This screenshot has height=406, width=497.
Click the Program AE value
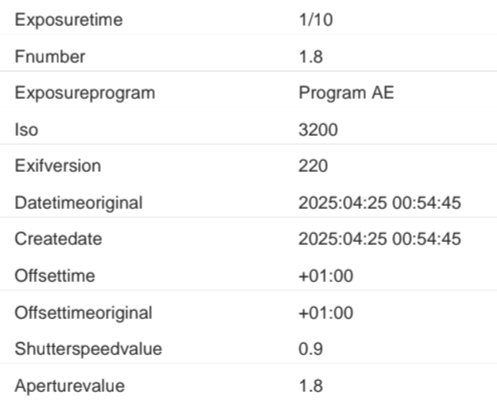pyautogui.click(x=346, y=92)
